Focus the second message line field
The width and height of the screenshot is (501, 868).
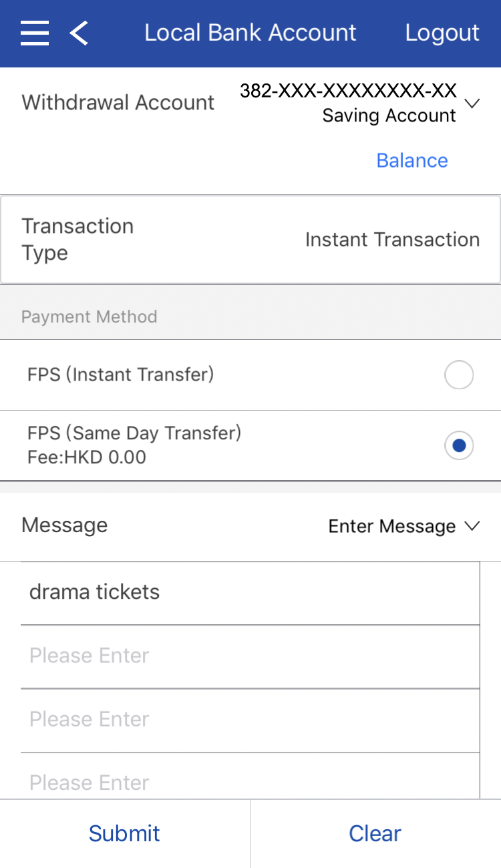coord(251,656)
